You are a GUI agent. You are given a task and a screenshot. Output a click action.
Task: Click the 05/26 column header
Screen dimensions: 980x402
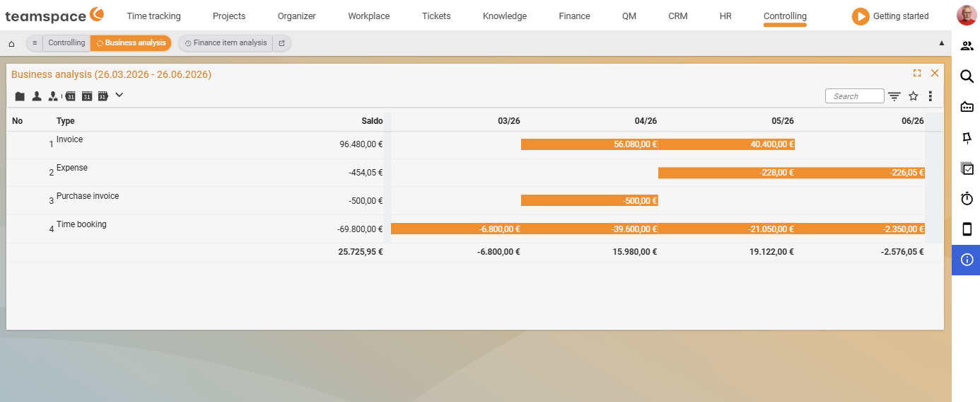pos(783,121)
